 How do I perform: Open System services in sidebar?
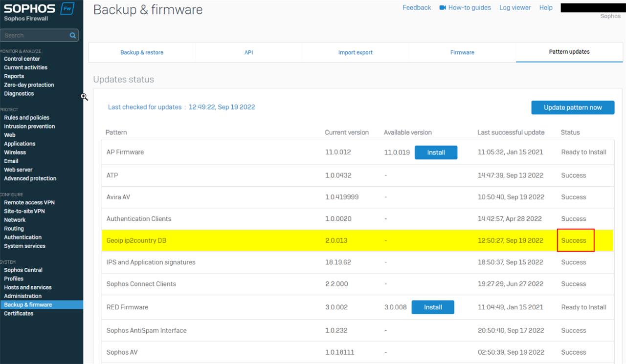pyautogui.click(x=24, y=246)
